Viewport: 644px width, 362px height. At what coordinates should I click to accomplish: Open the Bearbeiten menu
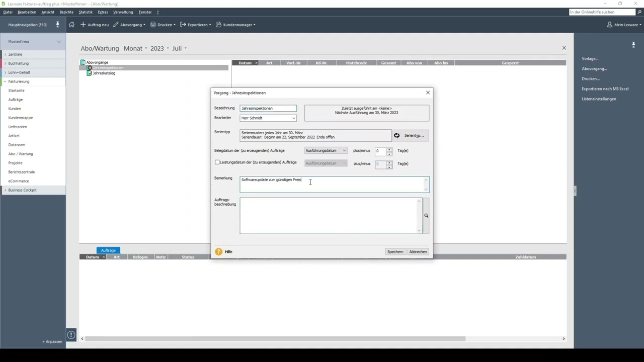point(27,12)
